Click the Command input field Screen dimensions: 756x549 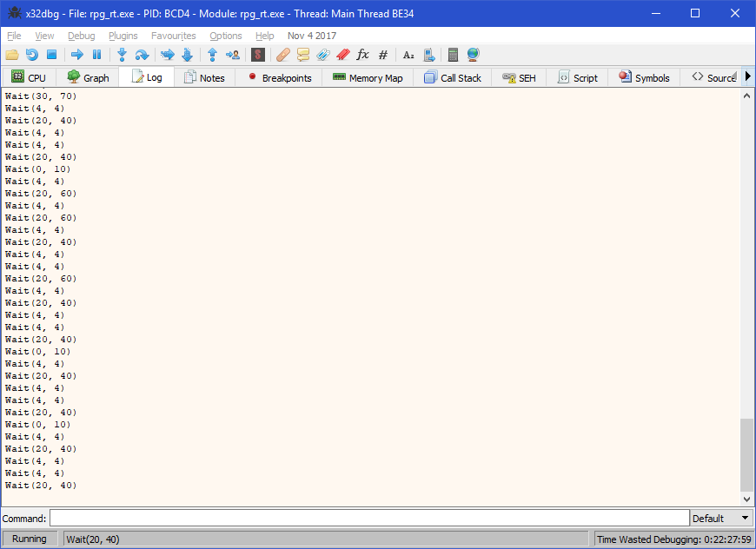(369, 518)
